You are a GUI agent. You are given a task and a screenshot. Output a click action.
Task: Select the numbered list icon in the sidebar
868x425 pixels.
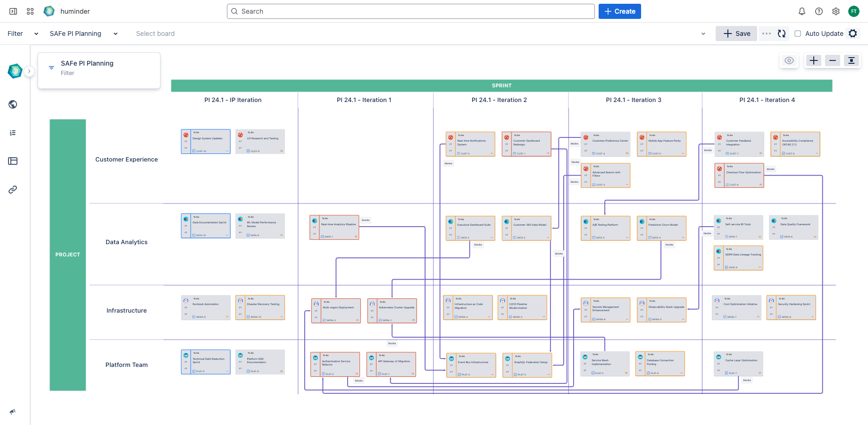13,133
